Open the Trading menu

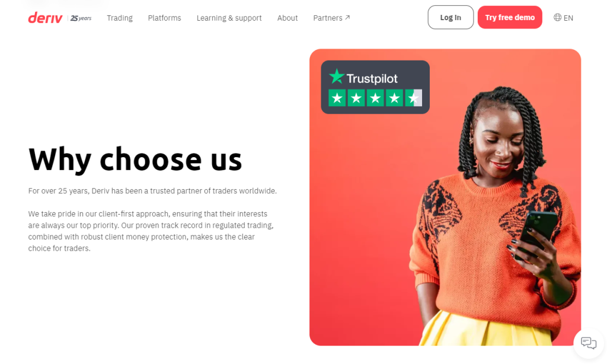[x=120, y=18]
